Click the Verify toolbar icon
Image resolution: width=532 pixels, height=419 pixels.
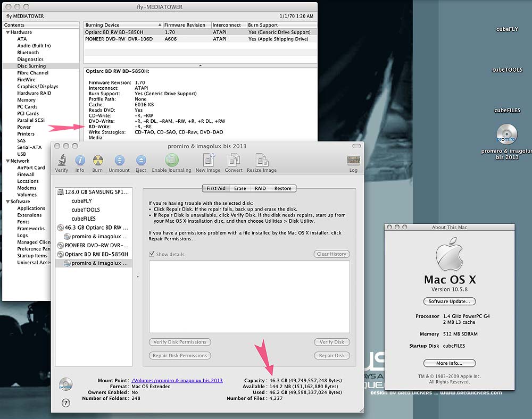(62, 161)
